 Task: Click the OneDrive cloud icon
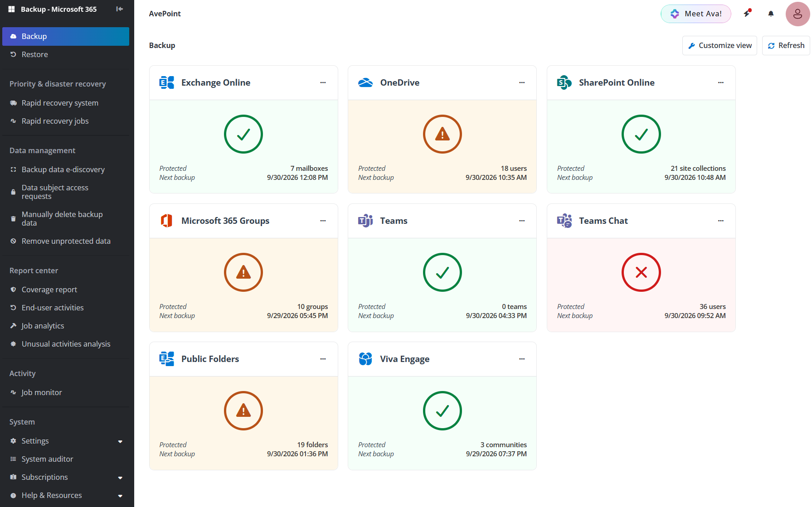[365, 82]
